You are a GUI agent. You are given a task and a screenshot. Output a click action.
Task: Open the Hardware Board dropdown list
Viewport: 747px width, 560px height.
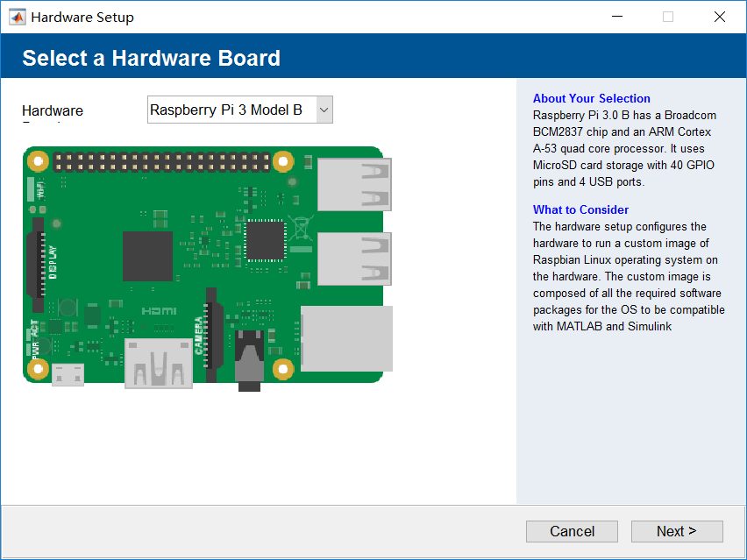coord(239,110)
